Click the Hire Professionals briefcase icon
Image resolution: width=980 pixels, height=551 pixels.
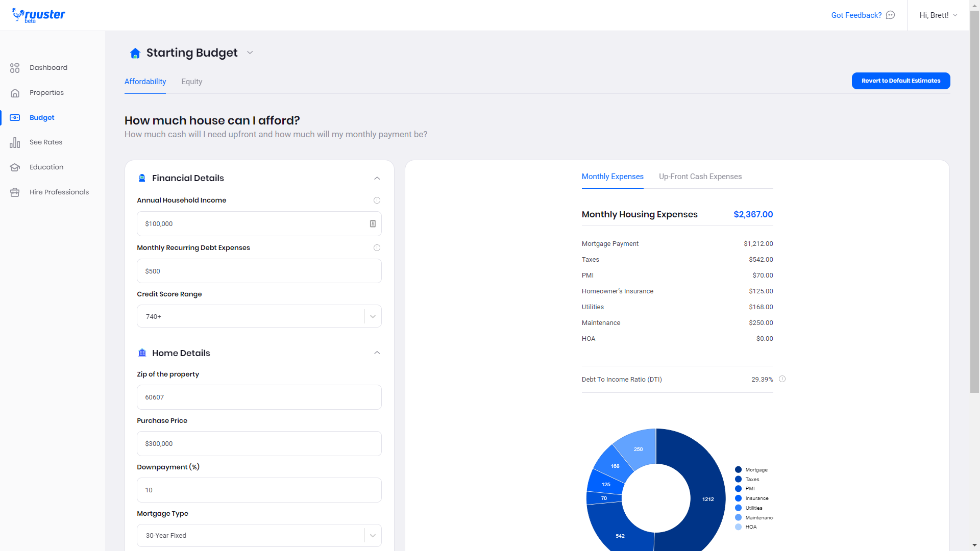[15, 192]
